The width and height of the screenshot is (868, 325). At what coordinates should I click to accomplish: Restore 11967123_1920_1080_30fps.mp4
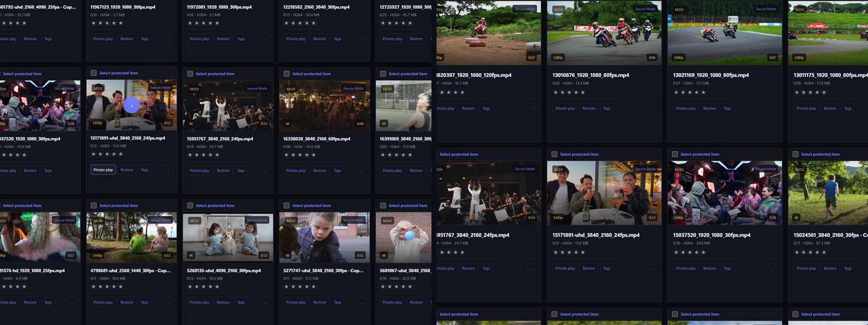127,39
